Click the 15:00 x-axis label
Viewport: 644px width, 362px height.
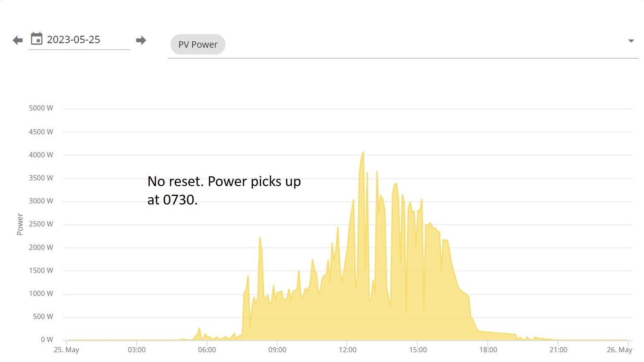(x=418, y=350)
